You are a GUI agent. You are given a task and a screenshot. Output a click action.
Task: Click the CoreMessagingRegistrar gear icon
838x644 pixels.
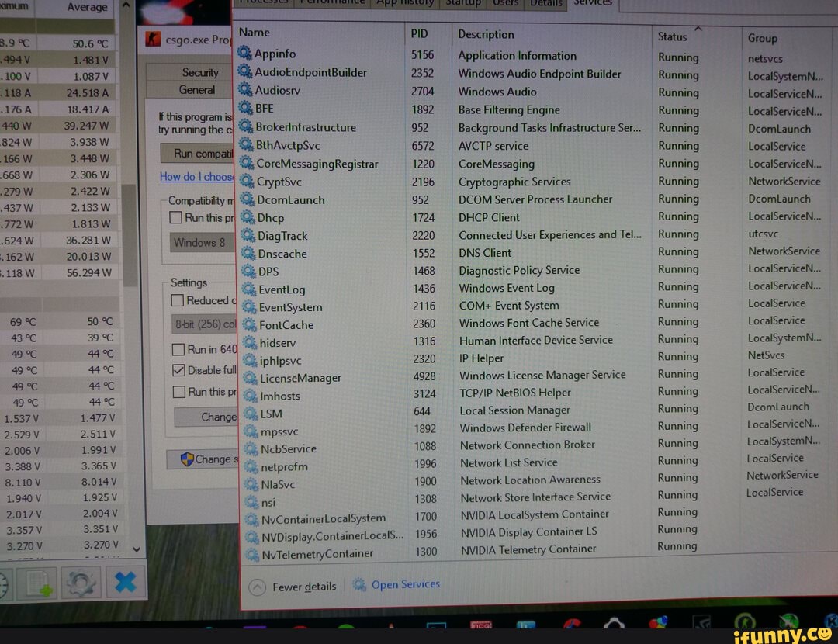[247, 162]
